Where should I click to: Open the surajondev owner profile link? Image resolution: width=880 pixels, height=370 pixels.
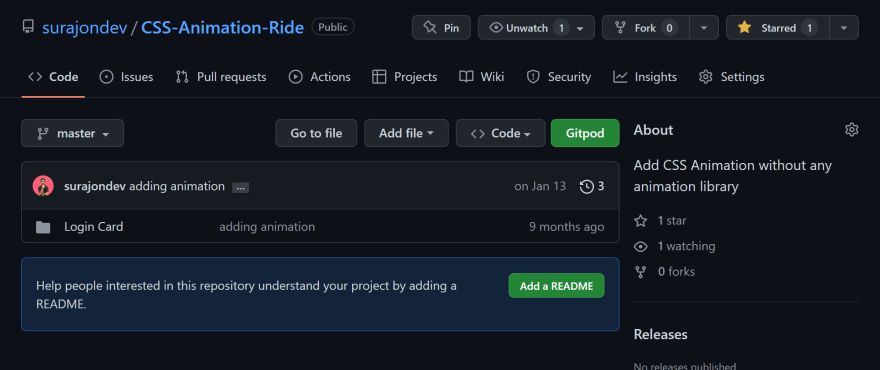click(x=85, y=28)
